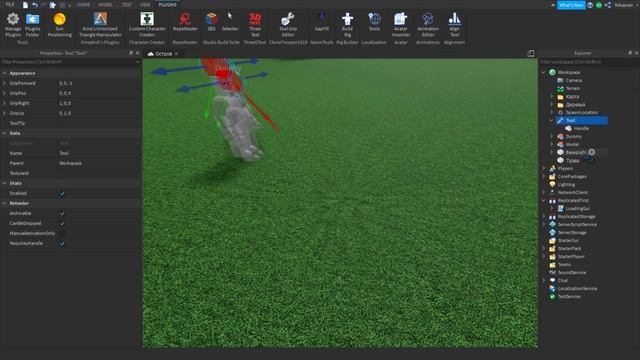Screen dimensions: 640x360
Task: Close the viewport document tab
Action: pyautogui.click(x=176, y=53)
